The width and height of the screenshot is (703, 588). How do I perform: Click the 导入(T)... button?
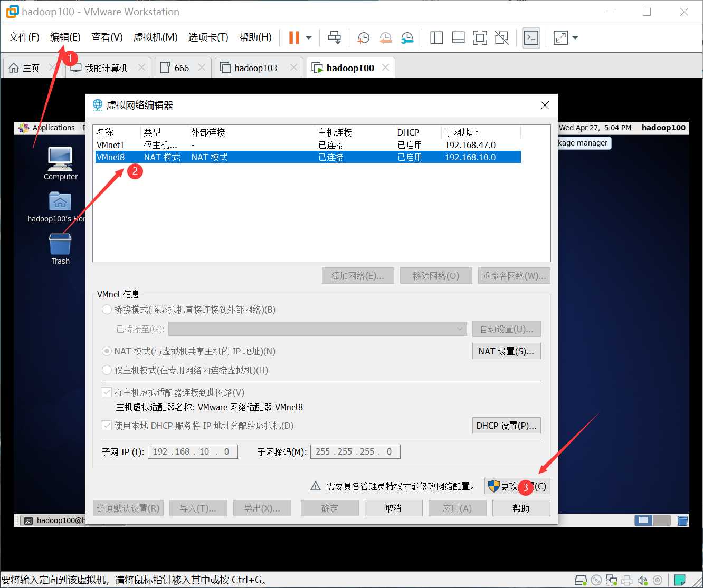point(198,508)
